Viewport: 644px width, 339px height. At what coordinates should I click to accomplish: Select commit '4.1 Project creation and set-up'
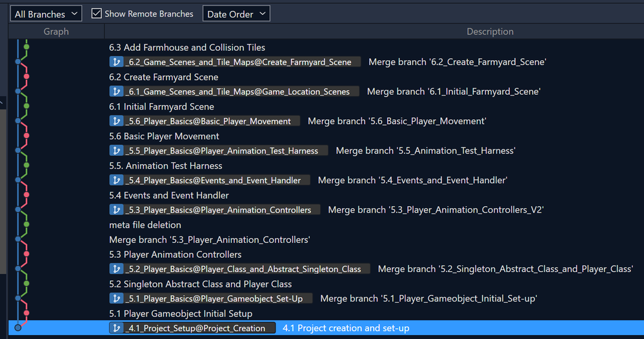pos(346,328)
